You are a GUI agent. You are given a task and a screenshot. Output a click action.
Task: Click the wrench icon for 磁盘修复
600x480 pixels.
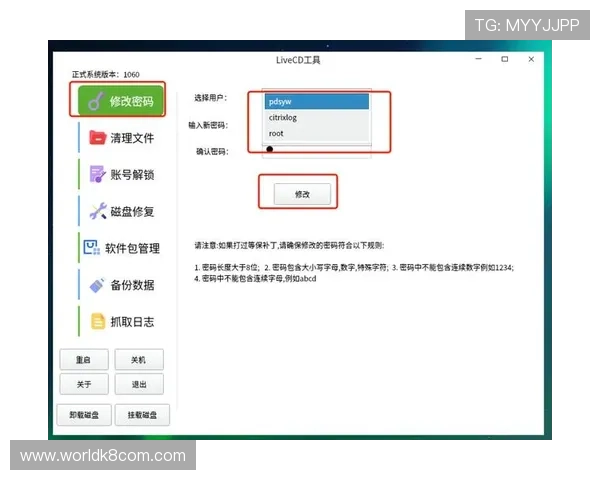[x=98, y=211]
